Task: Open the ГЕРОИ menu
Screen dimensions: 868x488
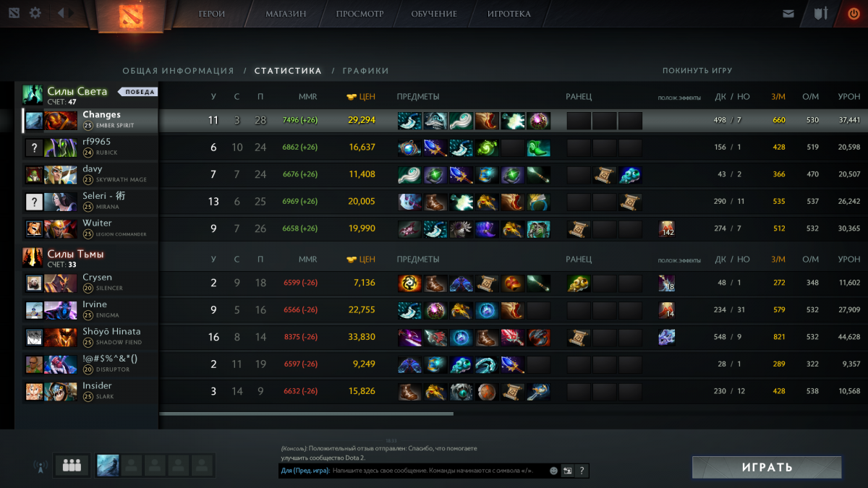Action: pos(212,14)
